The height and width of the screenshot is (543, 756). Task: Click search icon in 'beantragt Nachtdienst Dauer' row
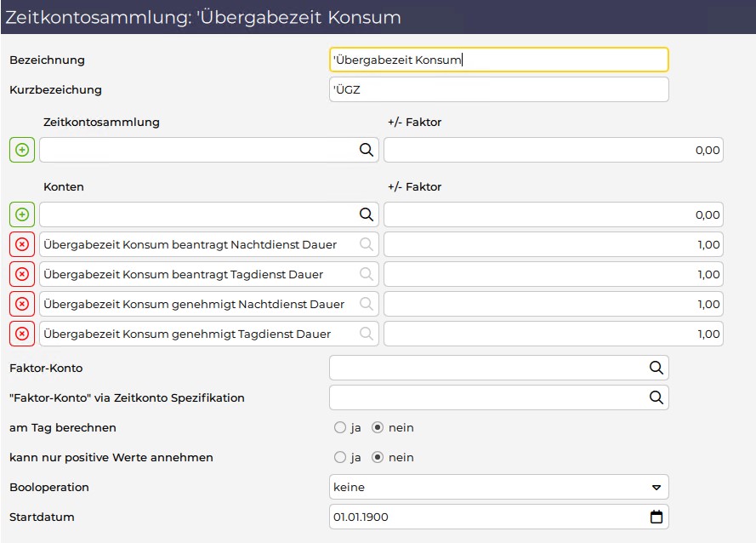367,245
